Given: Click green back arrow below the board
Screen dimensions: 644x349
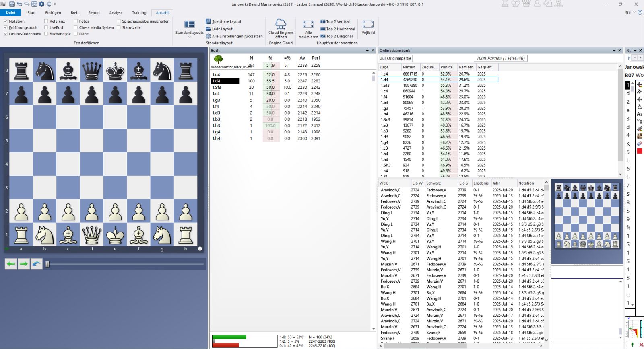Looking at the screenshot, I should [11, 264].
